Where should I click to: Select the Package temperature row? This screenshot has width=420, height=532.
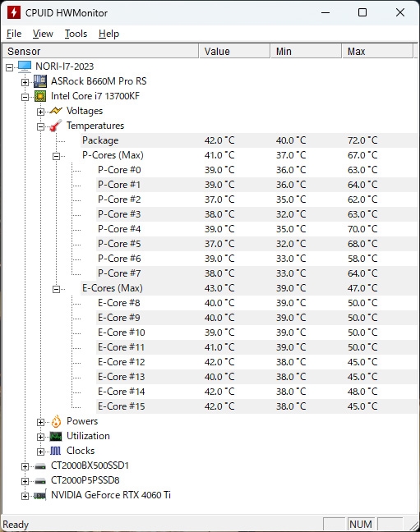point(249,140)
